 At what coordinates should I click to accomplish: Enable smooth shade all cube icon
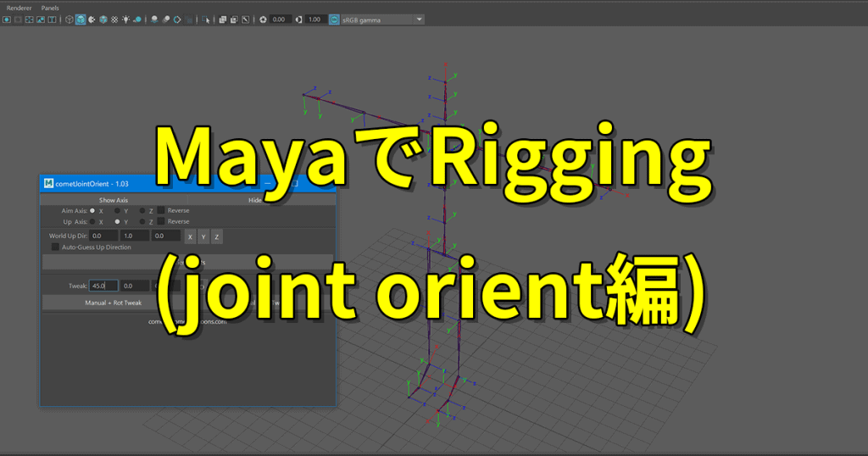80,19
